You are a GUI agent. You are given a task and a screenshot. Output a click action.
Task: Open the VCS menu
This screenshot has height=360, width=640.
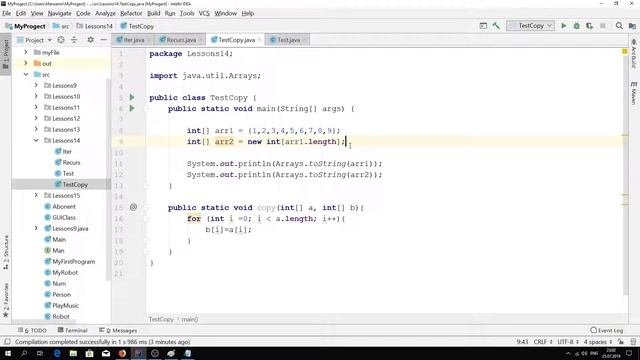204,13
